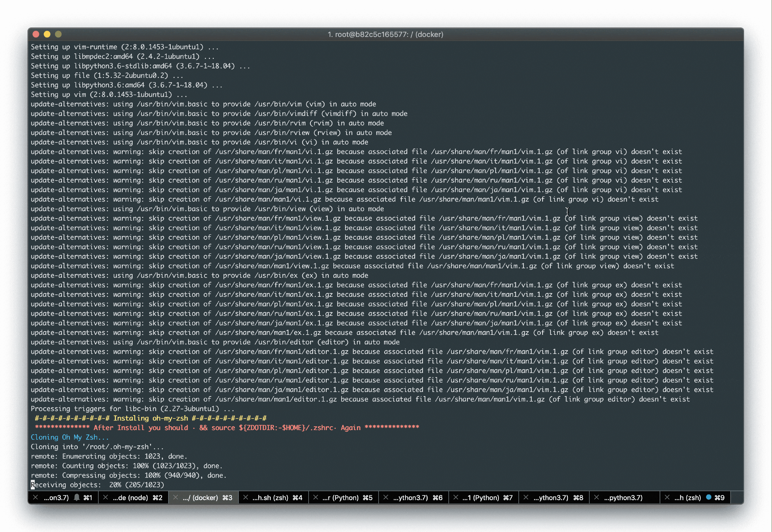Click the yellow minimize window button

point(47,34)
